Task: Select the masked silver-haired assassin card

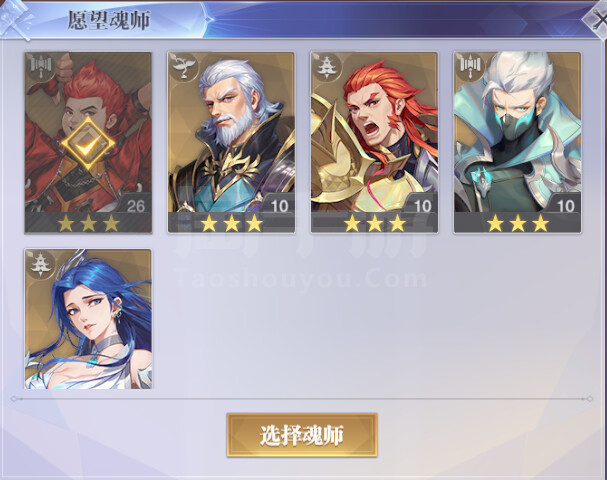Action: (517, 142)
